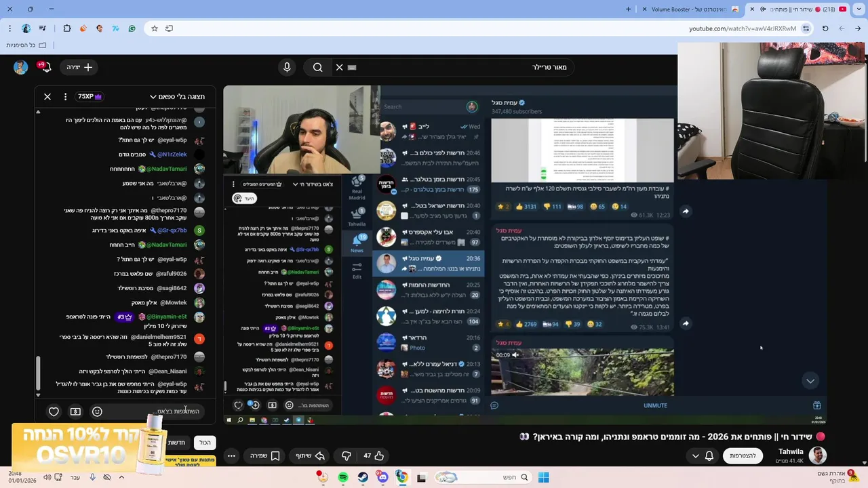Open the site info icon in the address bar
The height and width of the screenshot is (488, 868).
806,28
